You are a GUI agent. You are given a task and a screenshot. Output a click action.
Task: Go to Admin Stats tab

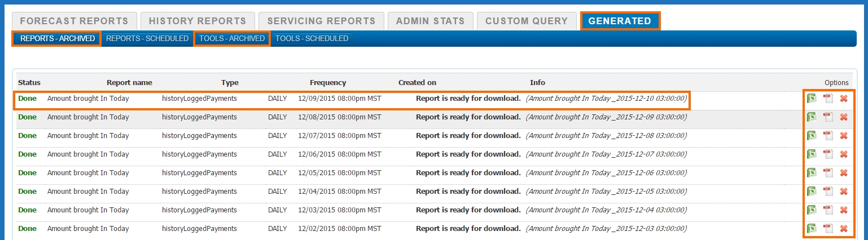pyautogui.click(x=431, y=21)
